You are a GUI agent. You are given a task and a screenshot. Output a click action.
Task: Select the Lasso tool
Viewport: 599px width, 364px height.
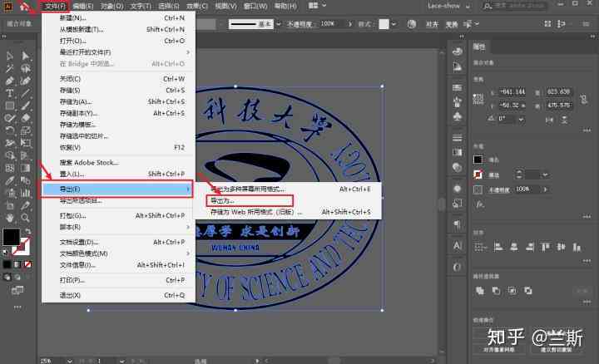point(26,69)
